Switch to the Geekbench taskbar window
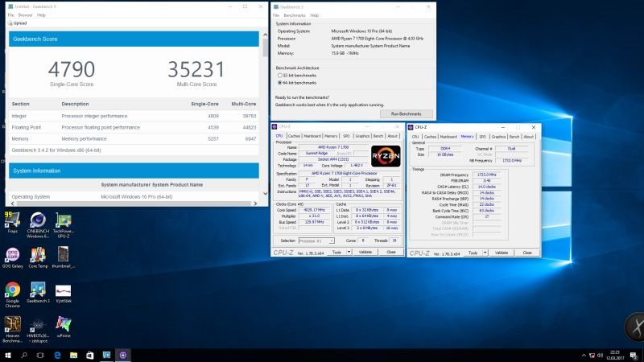Screen dimensions: 644x362 106,355
